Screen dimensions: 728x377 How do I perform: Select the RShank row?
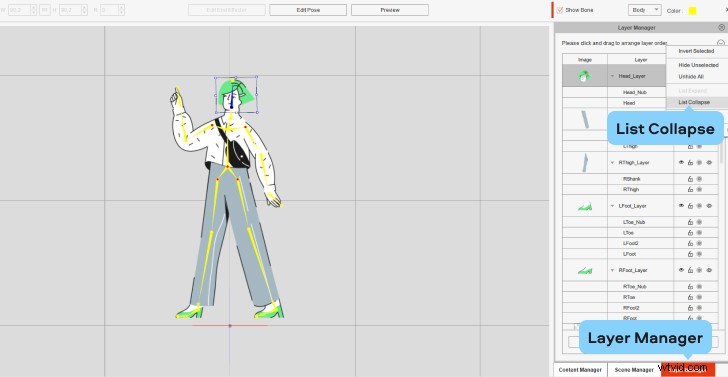point(632,179)
